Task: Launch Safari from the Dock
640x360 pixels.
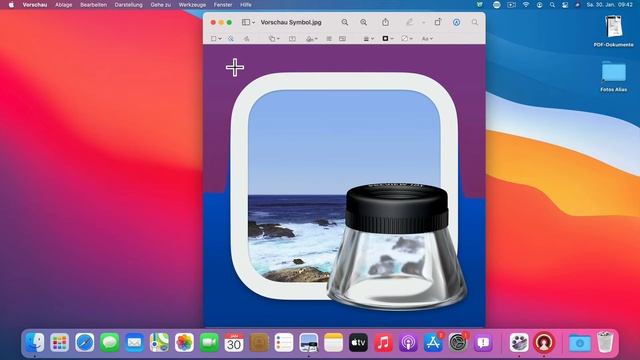Action: point(84,342)
